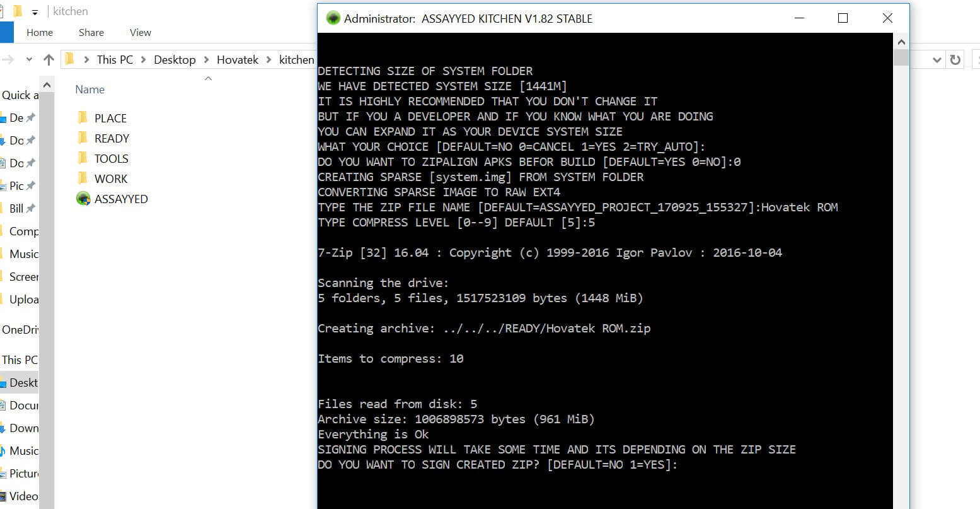Select Desktop in the navigation pane

[23, 382]
